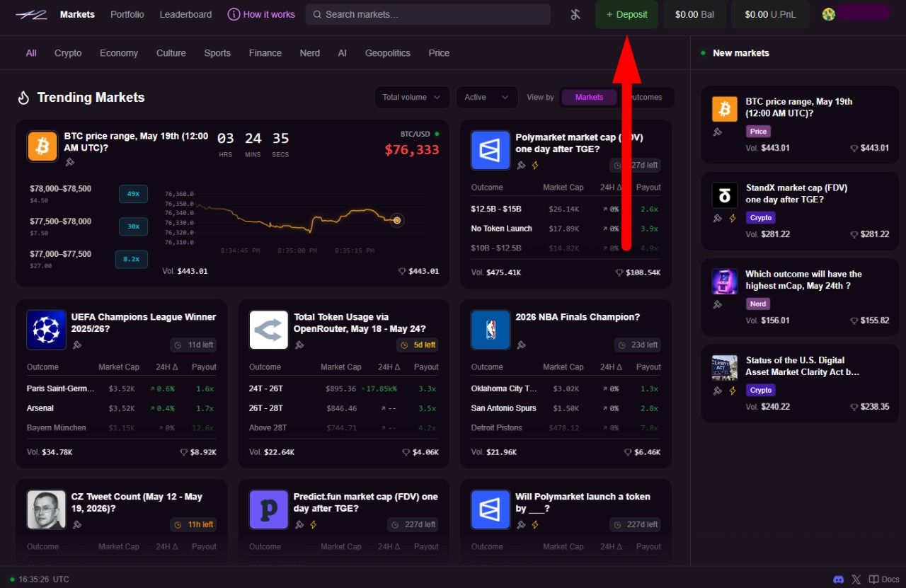Select the Markets nav item
Image resolution: width=906 pixels, height=588 pixels.
click(77, 14)
